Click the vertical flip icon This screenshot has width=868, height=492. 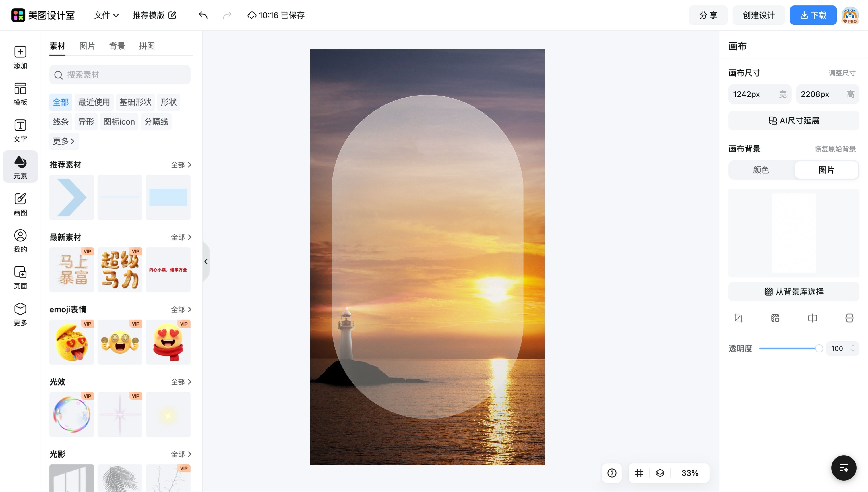[849, 318]
